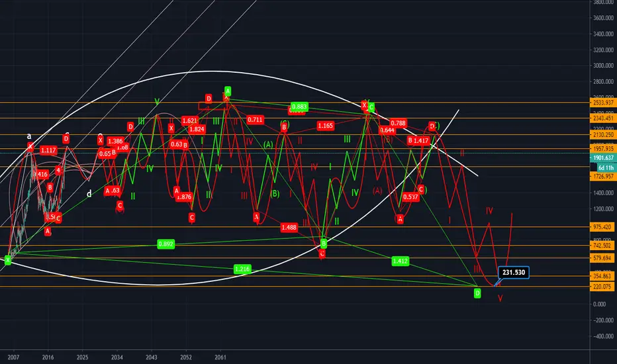Click the 3000.000 tick on the price scale
Screen dimensions: 617x364
pos(603,66)
